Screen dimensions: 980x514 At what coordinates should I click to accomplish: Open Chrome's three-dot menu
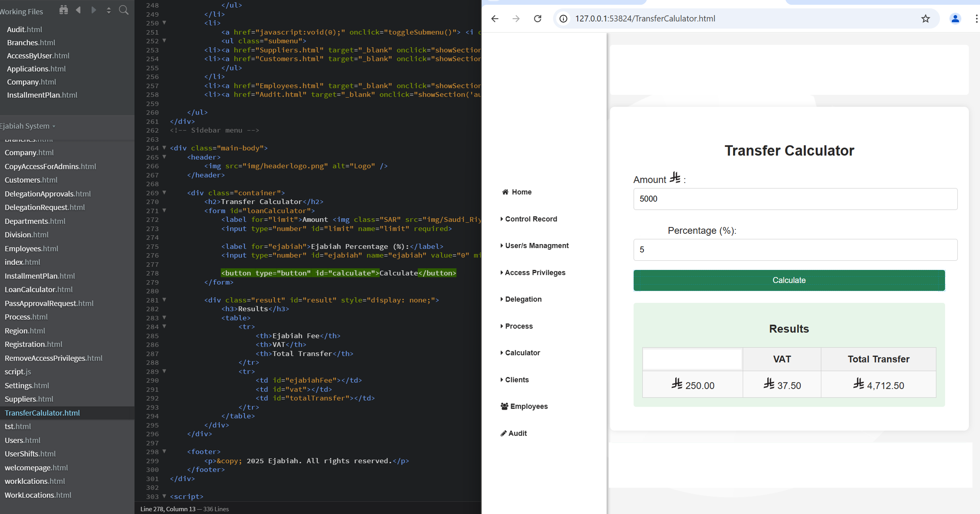976,18
